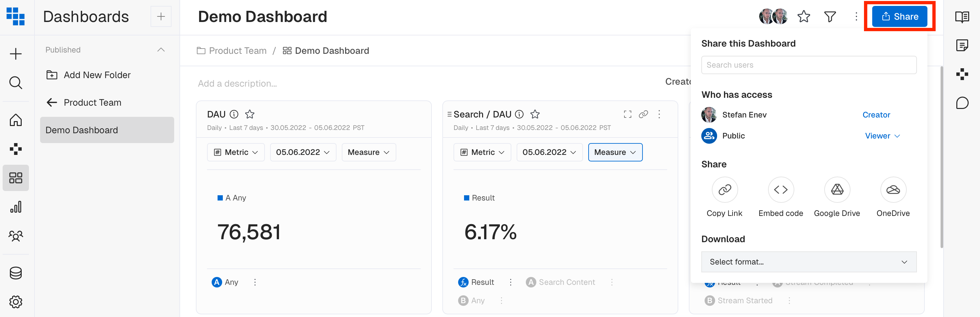This screenshot has width=980, height=317.
Task: Open Measure dropdown in DAU card
Action: pos(369,152)
